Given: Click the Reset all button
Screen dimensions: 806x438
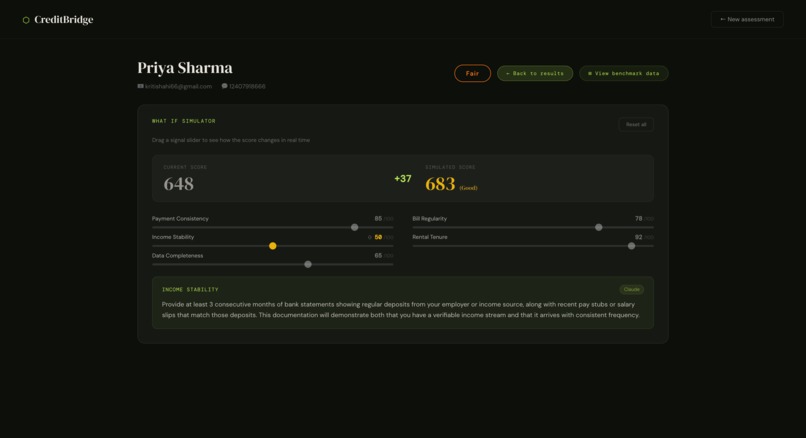Looking at the screenshot, I should coord(636,124).
